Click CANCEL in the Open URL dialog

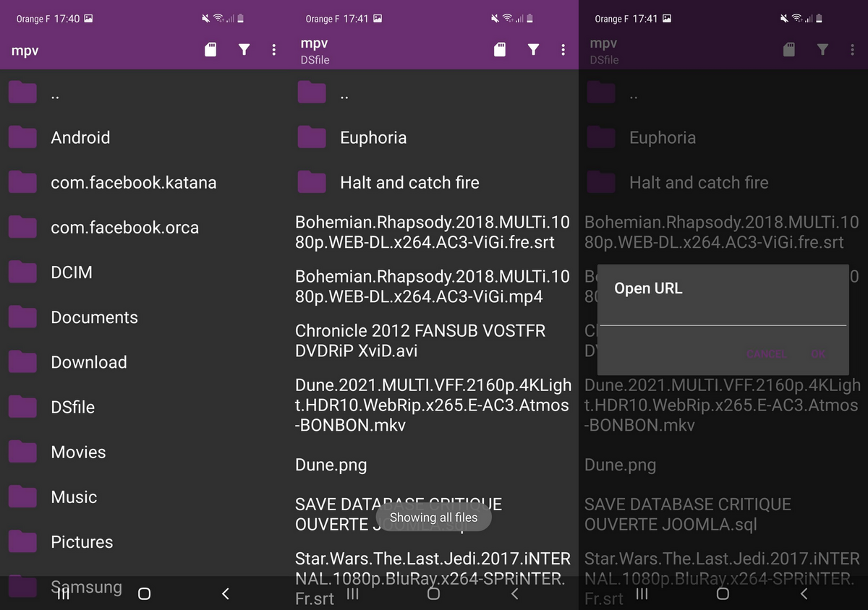767,353
